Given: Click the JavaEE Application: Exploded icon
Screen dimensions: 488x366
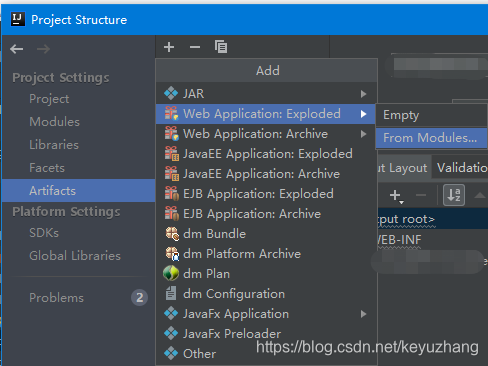Looking at the screenshot, I should point(172,153).
